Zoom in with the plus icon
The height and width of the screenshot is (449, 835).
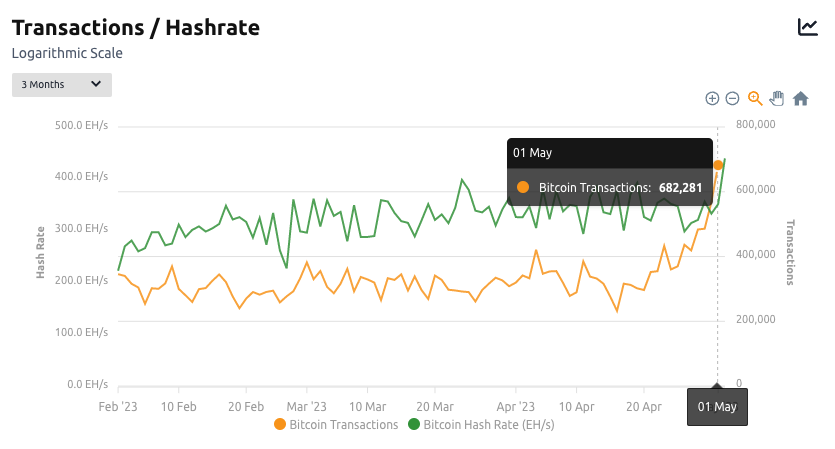tap(712, 98)
